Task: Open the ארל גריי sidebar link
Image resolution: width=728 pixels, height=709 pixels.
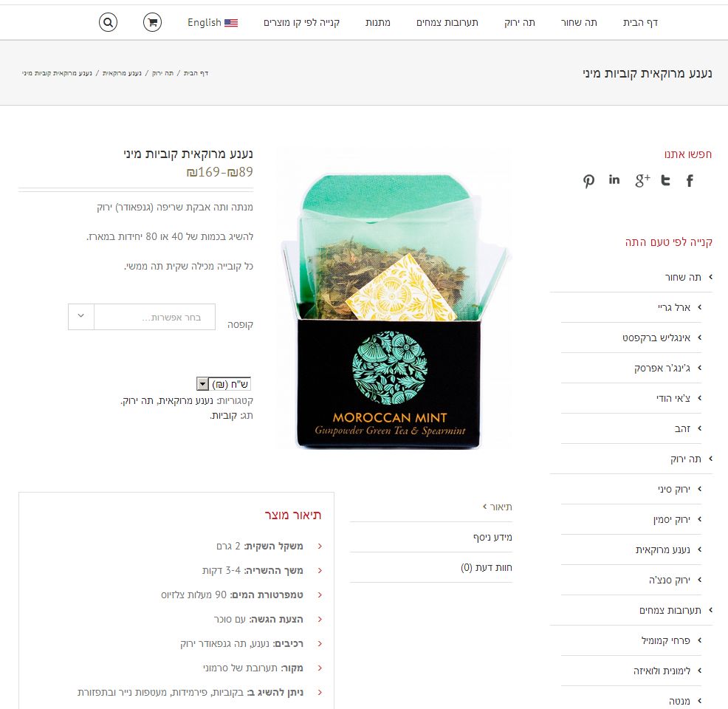Action: coord(673,307)
